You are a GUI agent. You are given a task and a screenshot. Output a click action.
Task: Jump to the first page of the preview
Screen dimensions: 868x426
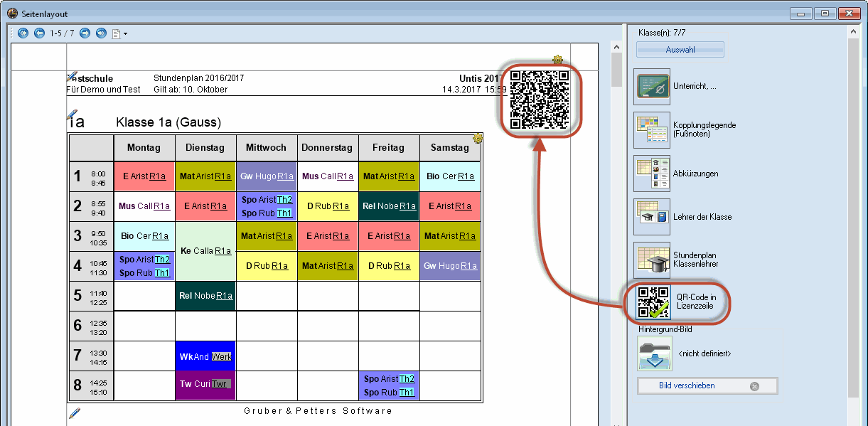pos(23,33)
